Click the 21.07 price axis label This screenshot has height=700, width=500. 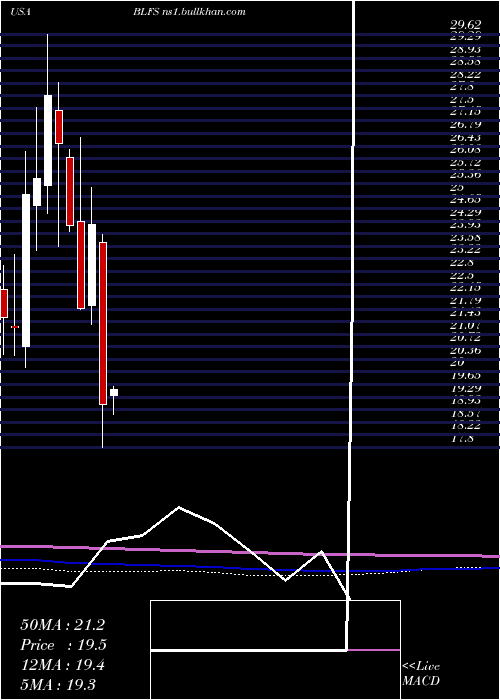pos(465,325)
